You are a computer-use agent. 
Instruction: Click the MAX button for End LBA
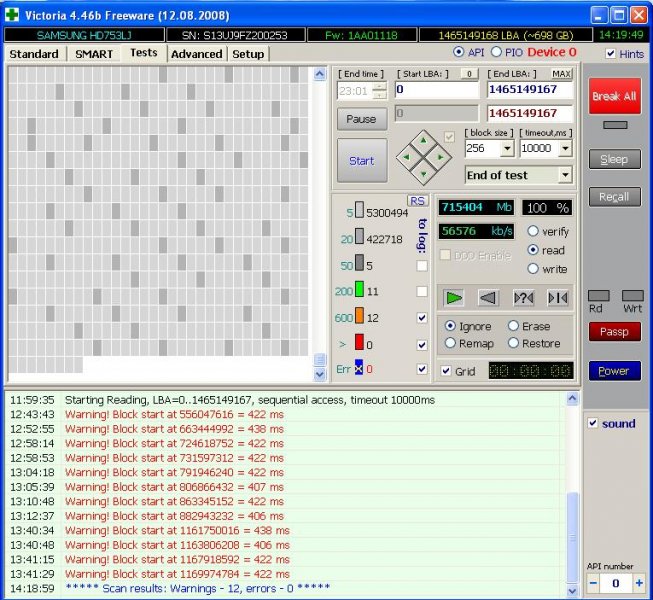(x=561, y=74)
